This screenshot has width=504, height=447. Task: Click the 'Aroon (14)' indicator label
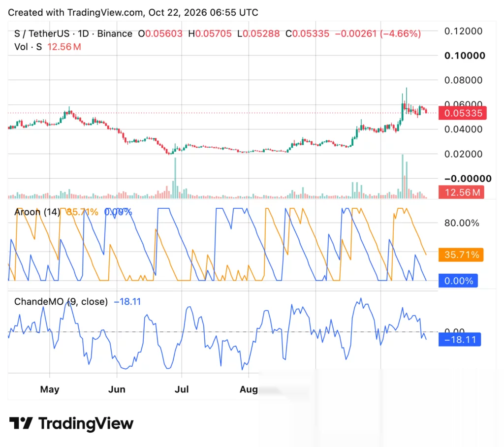tap(37, 212)
